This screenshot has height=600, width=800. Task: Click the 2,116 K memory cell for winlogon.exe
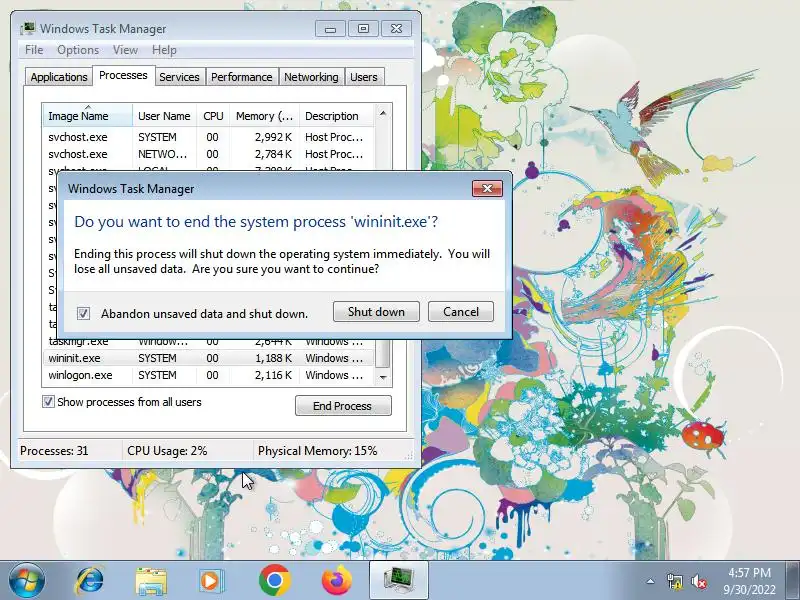(x=273, y=375)
